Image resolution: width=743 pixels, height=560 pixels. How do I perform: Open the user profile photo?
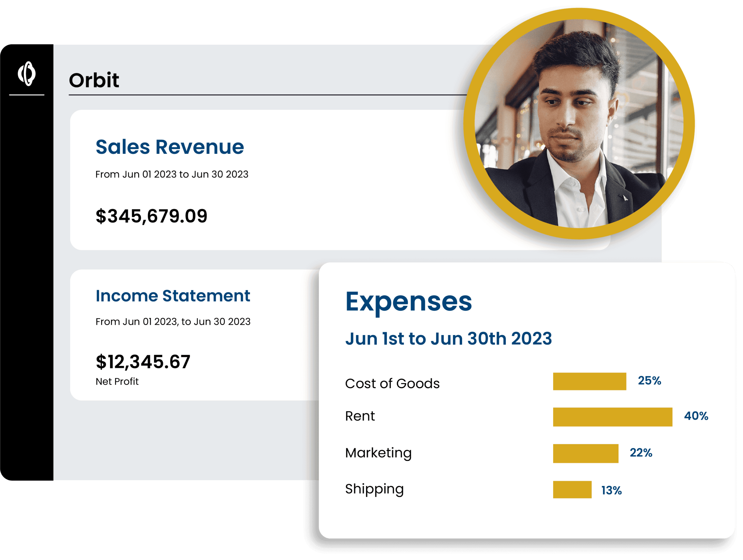579,123
